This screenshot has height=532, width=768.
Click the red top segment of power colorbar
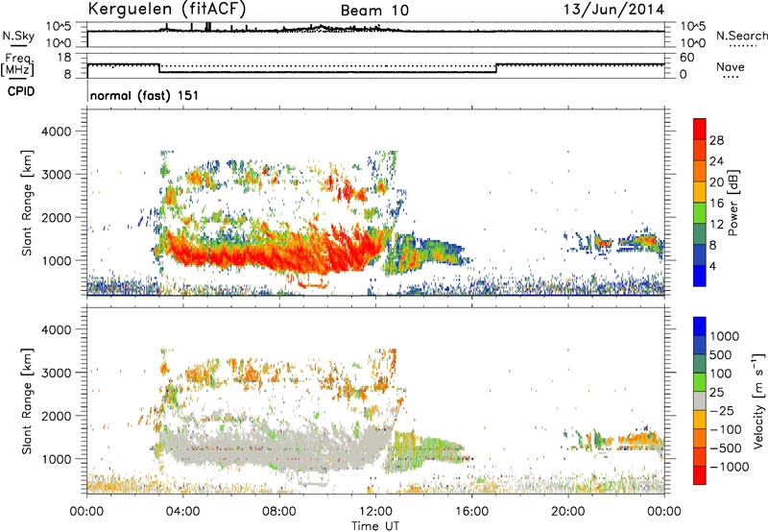tap(700, 129)
